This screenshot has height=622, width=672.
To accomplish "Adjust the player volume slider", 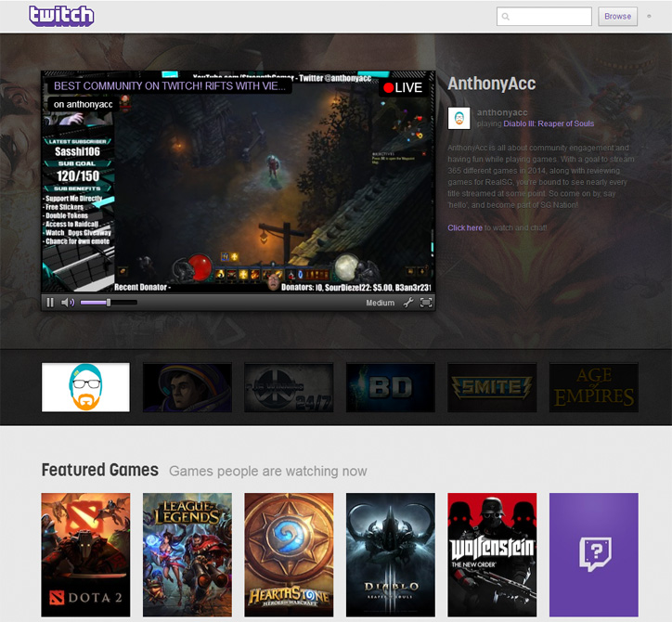I will 109,303.
